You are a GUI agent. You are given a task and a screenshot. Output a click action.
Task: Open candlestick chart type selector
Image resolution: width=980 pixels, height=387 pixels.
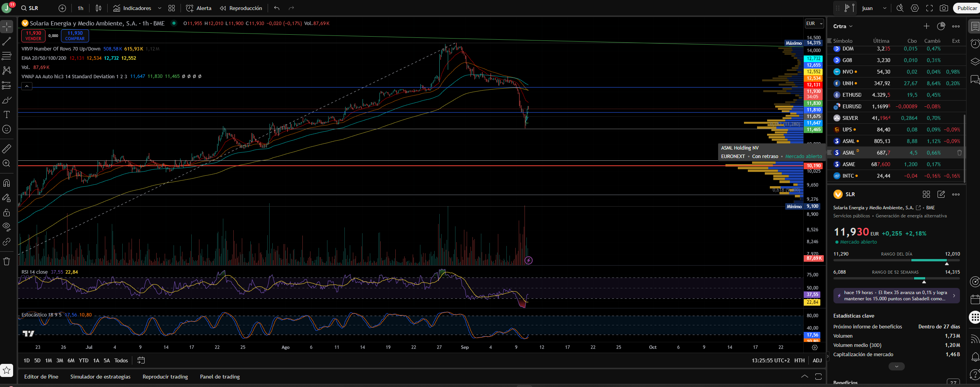coord(99,8)
